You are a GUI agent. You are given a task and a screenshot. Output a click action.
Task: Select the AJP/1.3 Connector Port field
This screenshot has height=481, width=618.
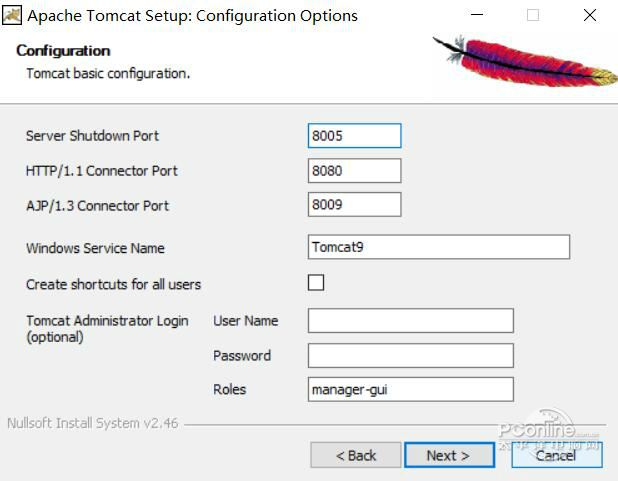pos(354,205)
